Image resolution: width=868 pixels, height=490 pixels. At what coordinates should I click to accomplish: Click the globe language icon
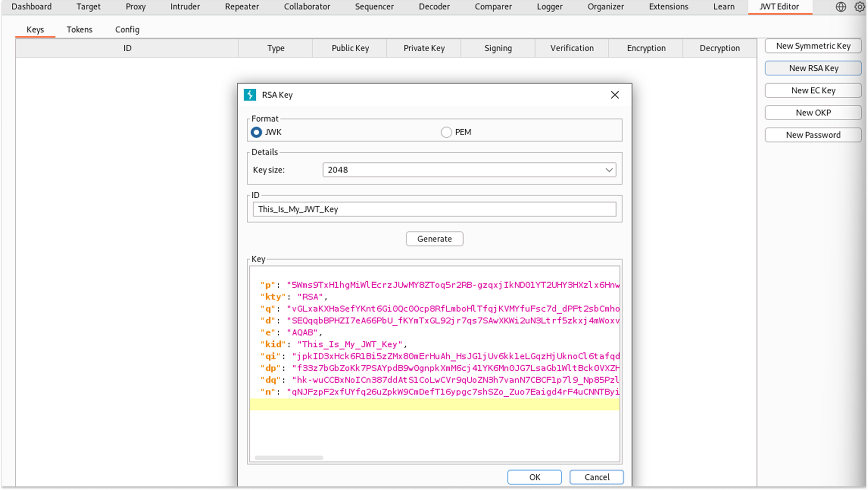pos(840,7)
